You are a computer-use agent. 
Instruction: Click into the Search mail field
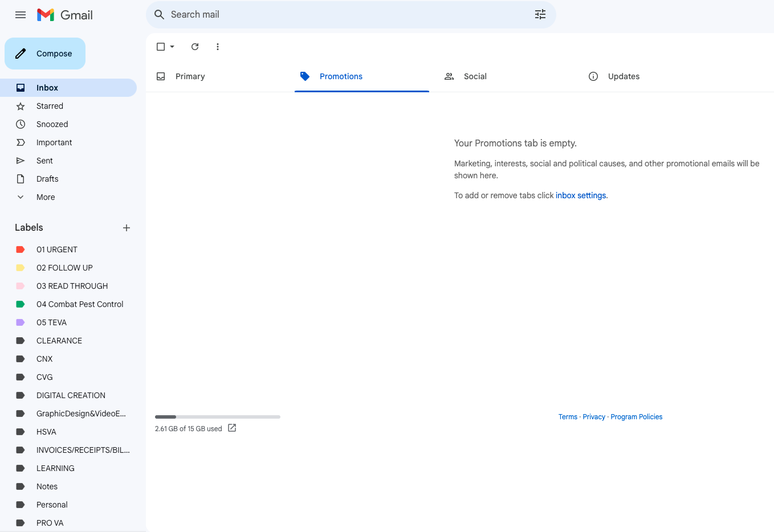342,15
